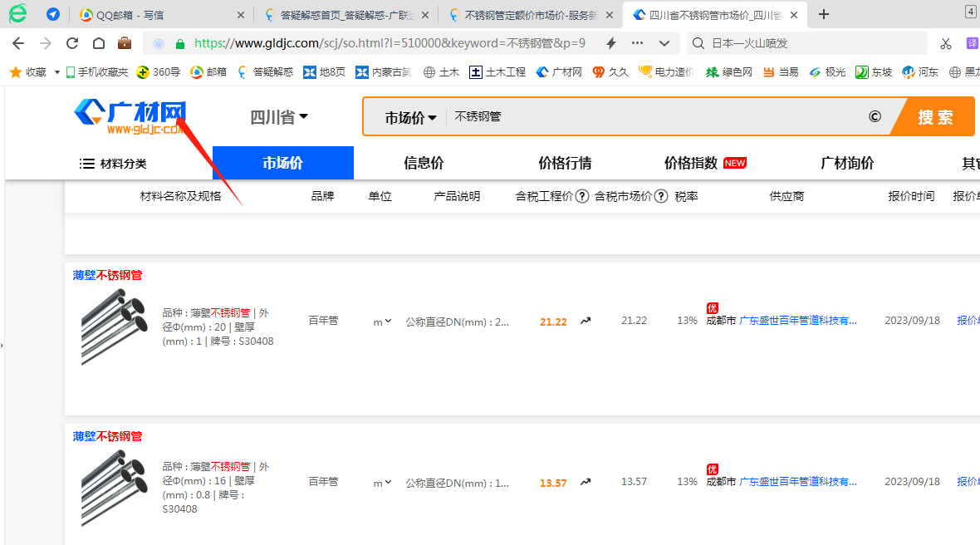
Task: Open the 极光 bookmark
Action: pyautogui.click(x=827, y=72)
